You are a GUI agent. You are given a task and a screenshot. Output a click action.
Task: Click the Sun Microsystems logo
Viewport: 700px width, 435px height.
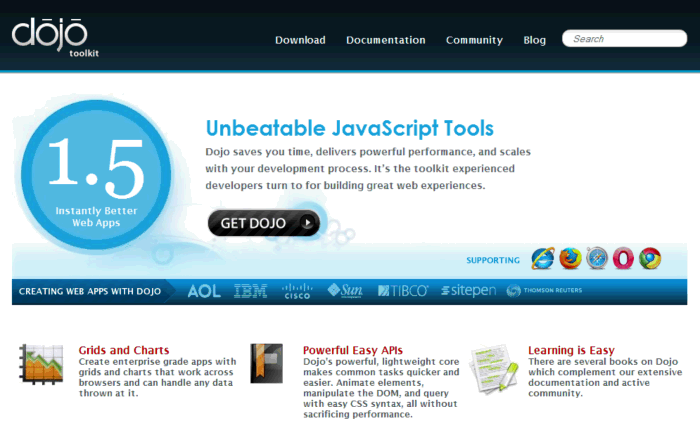point(345,291)
